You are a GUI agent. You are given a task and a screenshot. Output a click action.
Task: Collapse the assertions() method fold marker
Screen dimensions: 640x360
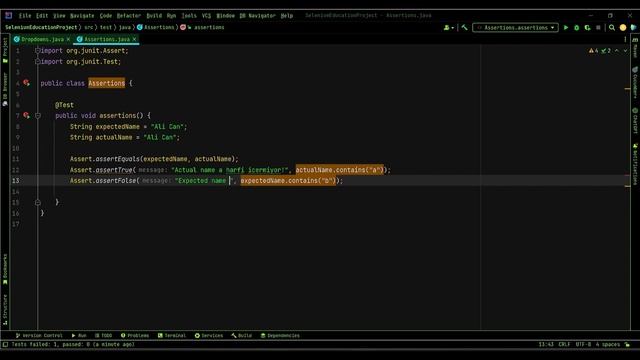38,116
